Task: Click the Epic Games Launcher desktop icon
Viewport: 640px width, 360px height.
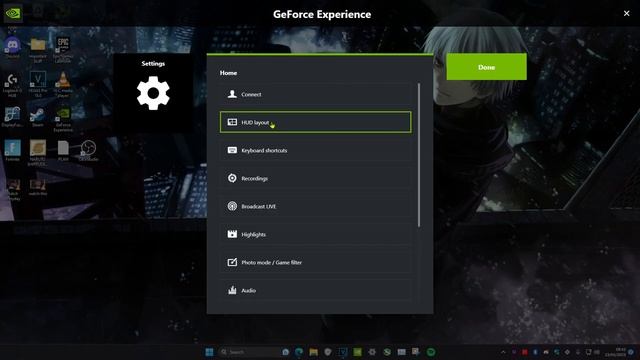Action: [x=63, y=49]
